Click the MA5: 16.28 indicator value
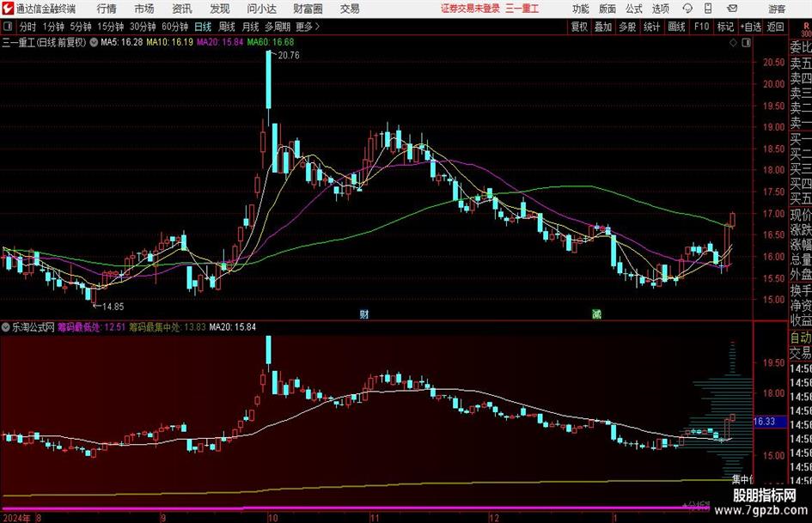 click(x=122, y=42)
